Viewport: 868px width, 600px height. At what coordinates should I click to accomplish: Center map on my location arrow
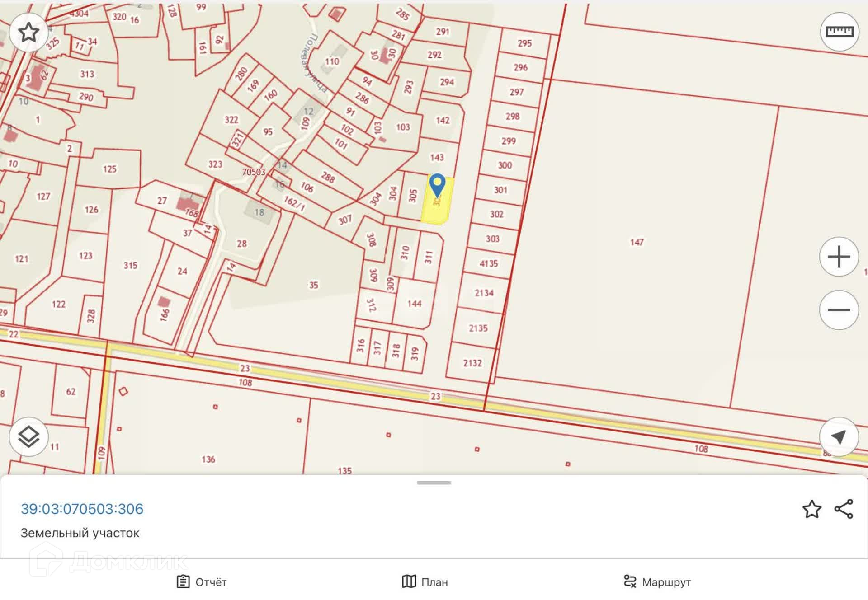pos(839,436)
